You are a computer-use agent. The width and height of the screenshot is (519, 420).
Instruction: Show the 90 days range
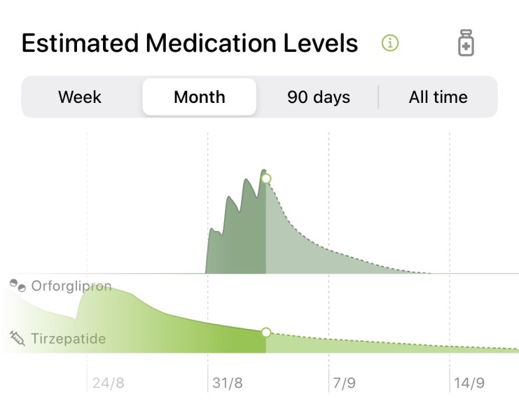pos(319,97)
